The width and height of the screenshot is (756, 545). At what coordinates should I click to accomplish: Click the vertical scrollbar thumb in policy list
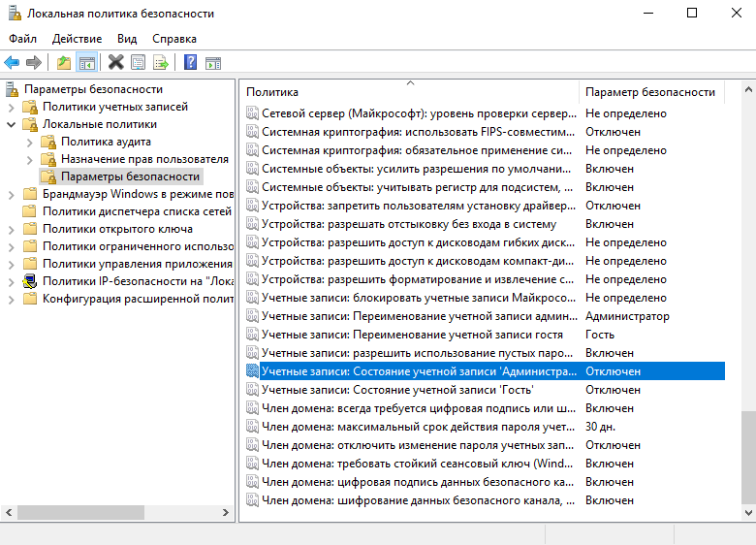747,456
